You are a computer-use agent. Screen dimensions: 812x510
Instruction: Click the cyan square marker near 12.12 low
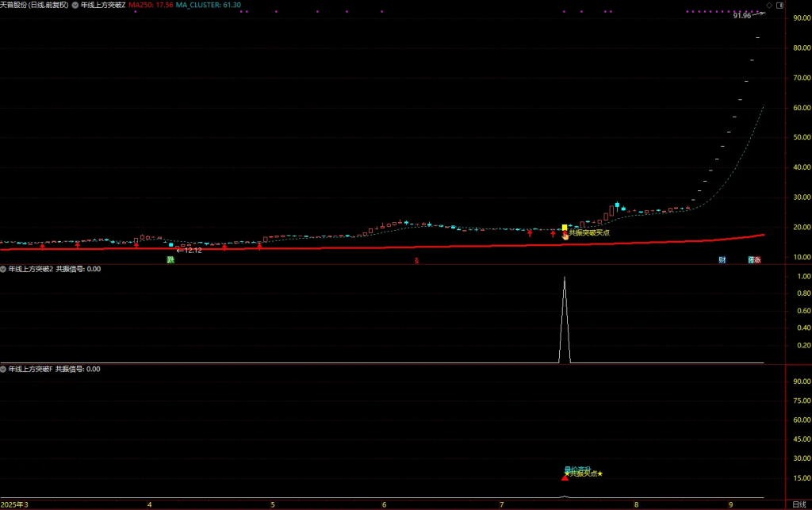click(x=170, y=244)
